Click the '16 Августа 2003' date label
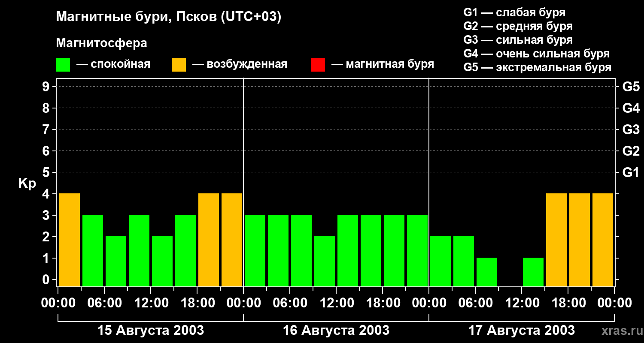The image size is (644, 343). (336, 330)
